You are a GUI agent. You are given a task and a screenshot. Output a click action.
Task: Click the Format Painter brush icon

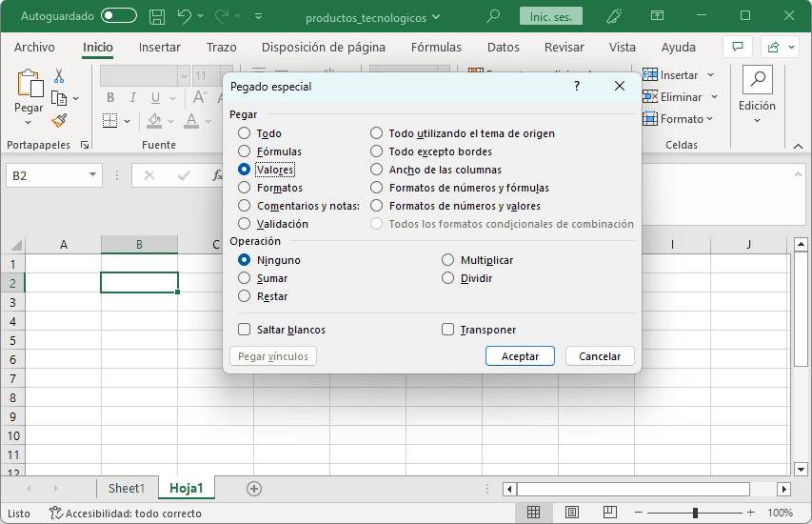click(59, 120)
